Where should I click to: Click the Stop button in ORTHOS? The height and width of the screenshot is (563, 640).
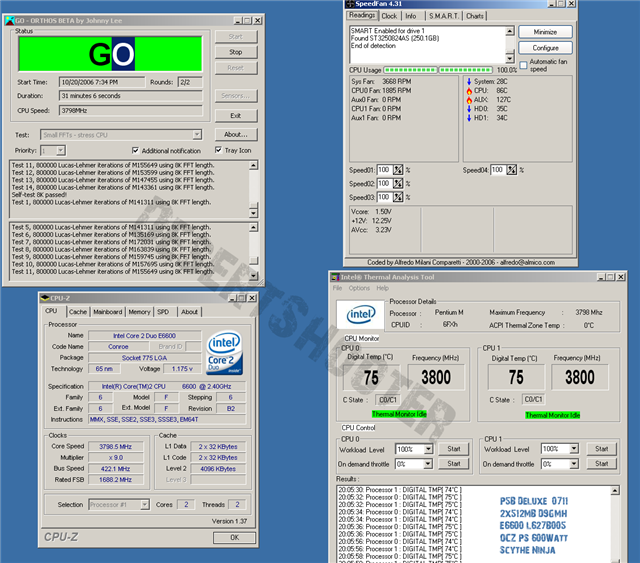click(236, 52)
